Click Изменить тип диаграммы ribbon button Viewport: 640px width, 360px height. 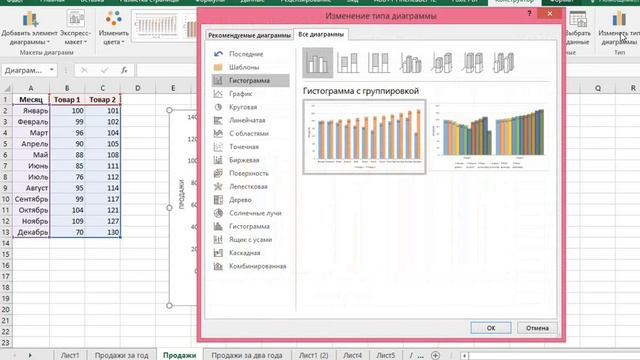coord(619,28)
